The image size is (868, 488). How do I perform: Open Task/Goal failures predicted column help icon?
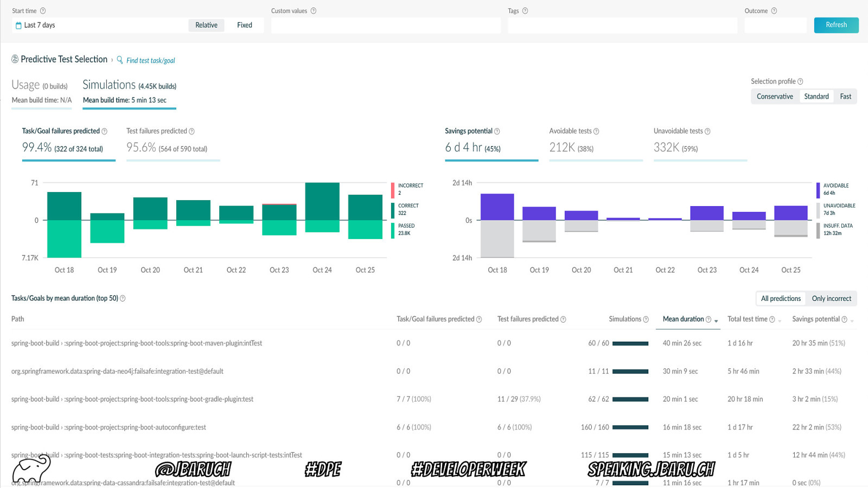(x=479, y=319)
